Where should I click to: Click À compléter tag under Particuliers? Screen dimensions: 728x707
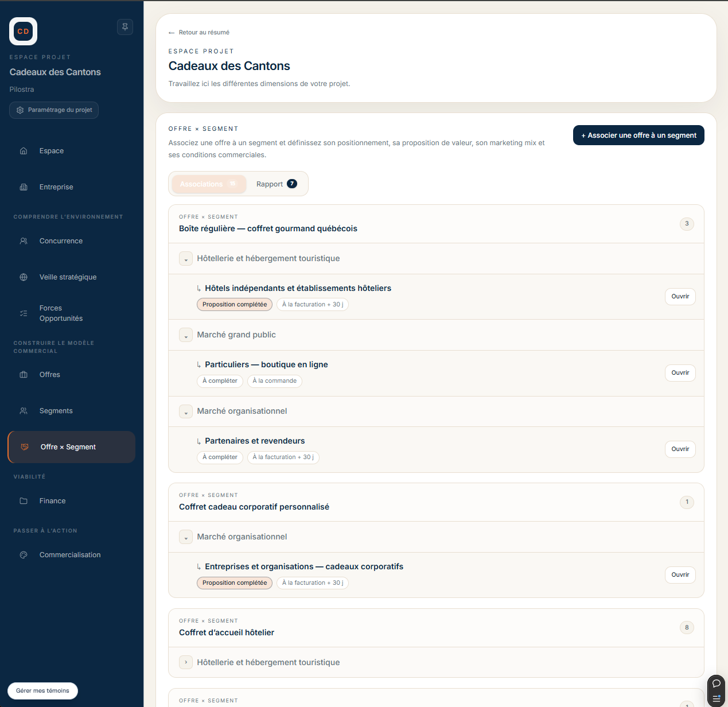coord(220,381)
